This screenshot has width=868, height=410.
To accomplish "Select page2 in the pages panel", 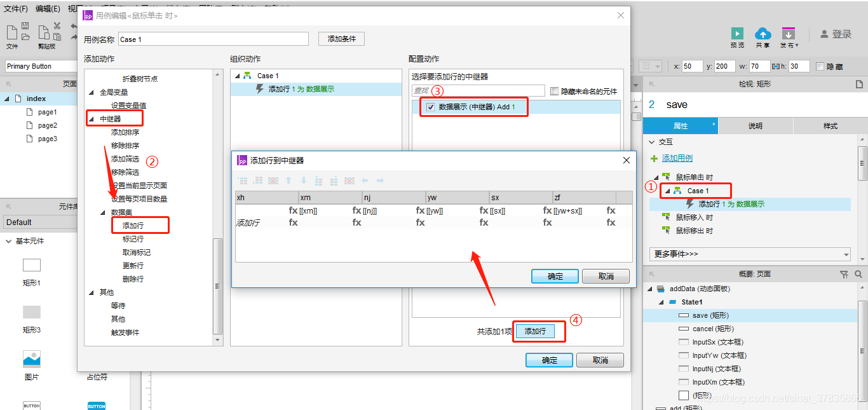I will tap(47, 125).
